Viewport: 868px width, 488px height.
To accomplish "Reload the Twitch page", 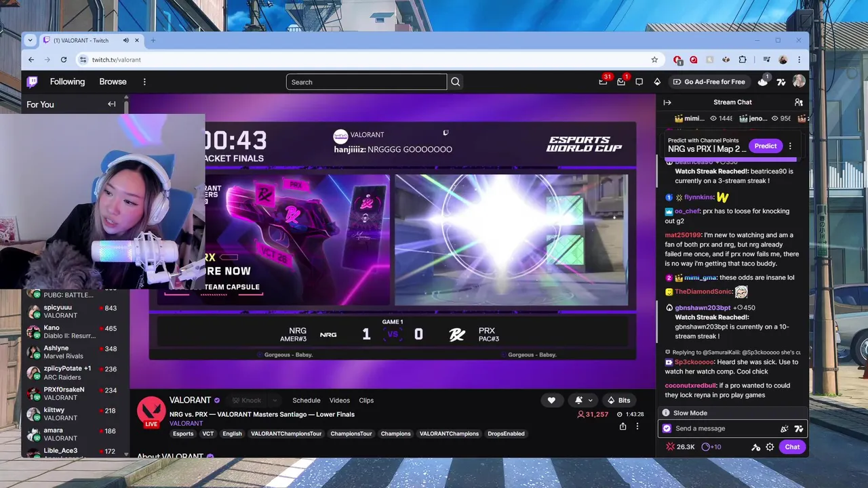I will tap(64, 60).
